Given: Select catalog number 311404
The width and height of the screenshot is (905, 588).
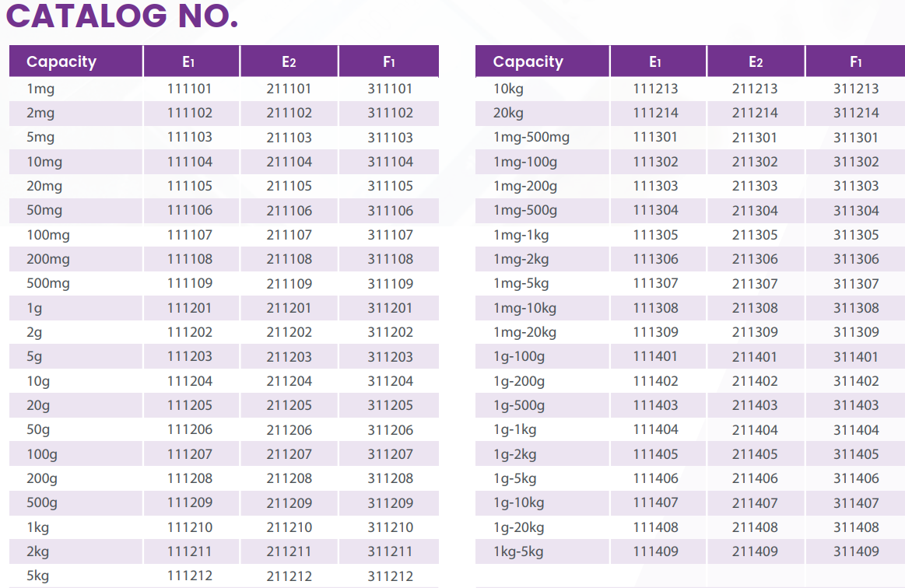Looking at the screenshot, I should (856, 430).
